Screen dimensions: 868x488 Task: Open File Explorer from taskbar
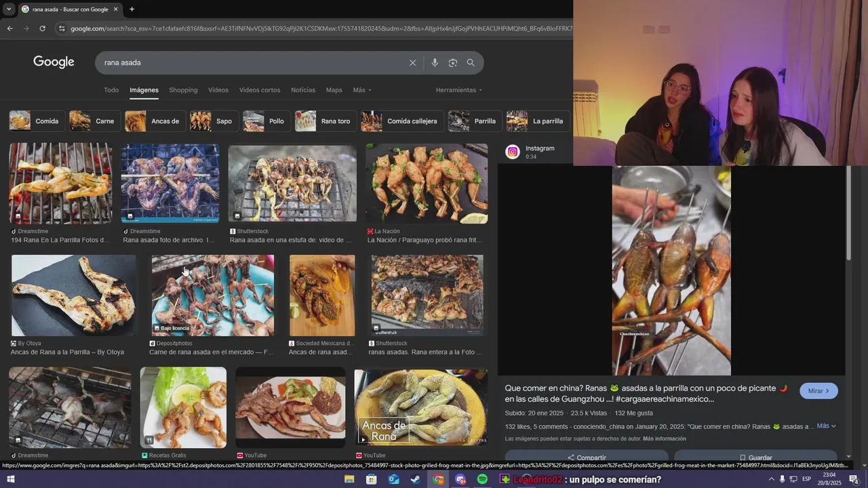349,480
